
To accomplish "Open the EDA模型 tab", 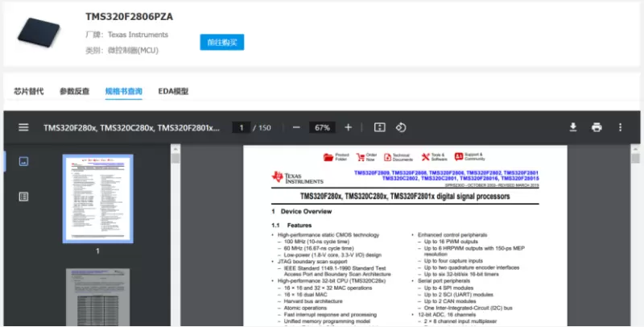I will [x=173, y=92].
